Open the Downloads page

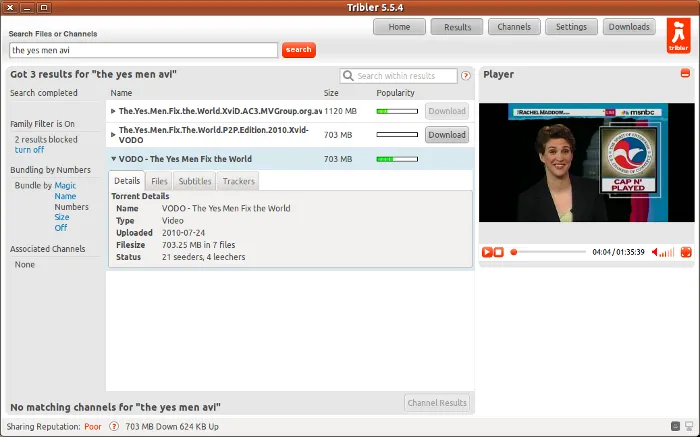pyautogui.click(x=629, y=27)
